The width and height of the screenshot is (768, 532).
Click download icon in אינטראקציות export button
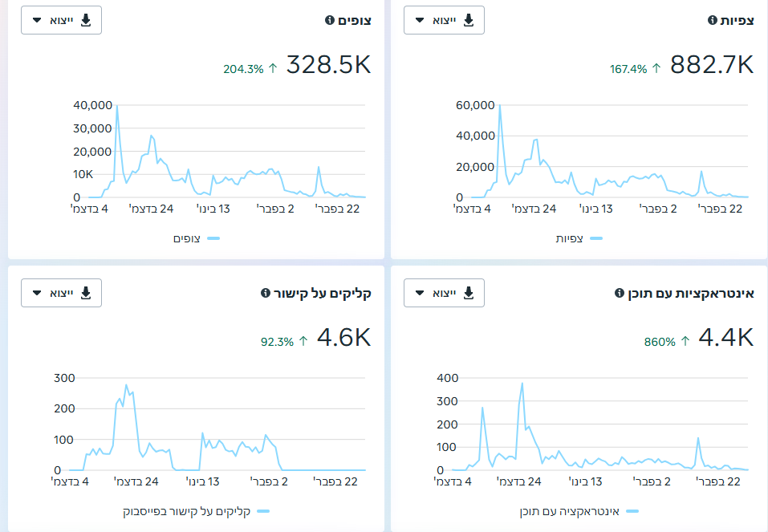point(469,293)
